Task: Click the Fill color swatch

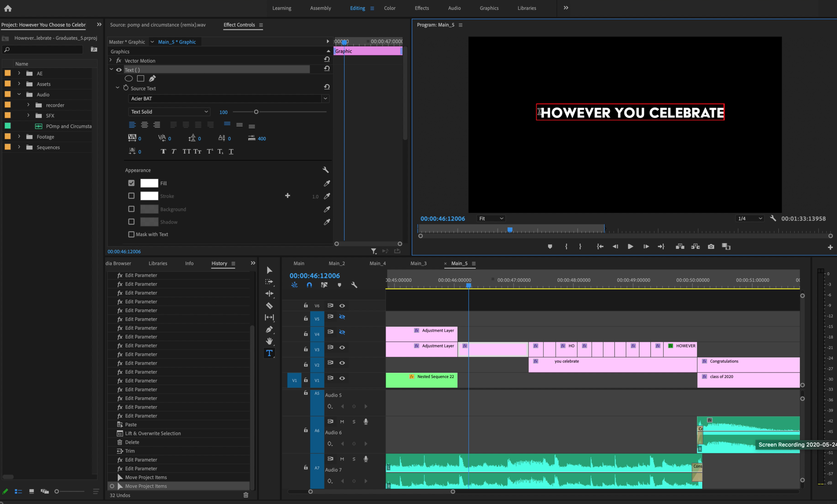Action: click(149, 183)
